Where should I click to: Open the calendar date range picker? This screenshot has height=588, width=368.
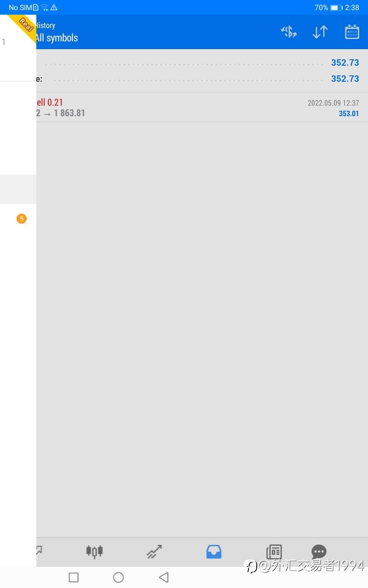pyautogui.click(x=352, y=32)
